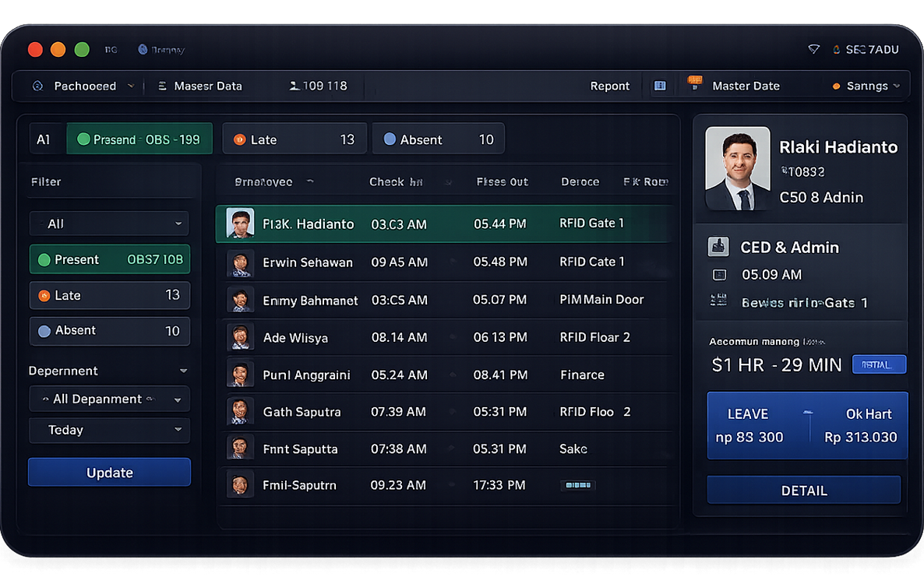Select the Present filter in the sidebar
Screen dimensions: 924x584
pos(109,259)
